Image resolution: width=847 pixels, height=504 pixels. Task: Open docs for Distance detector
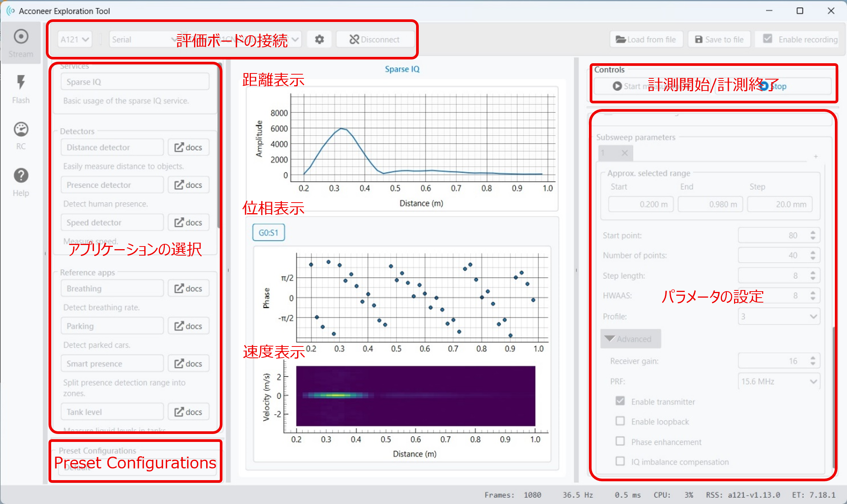188,147
